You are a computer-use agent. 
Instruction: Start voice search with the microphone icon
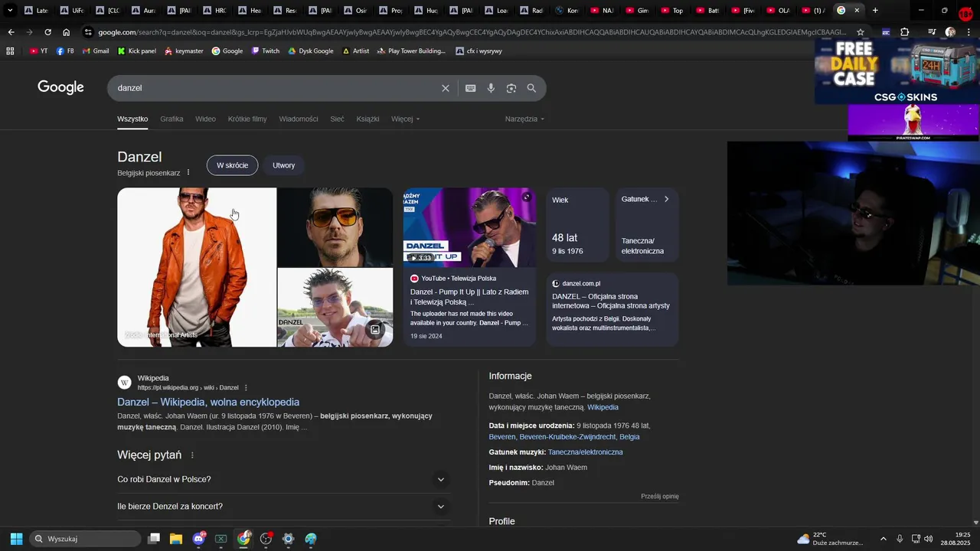[x=491, y=88]
